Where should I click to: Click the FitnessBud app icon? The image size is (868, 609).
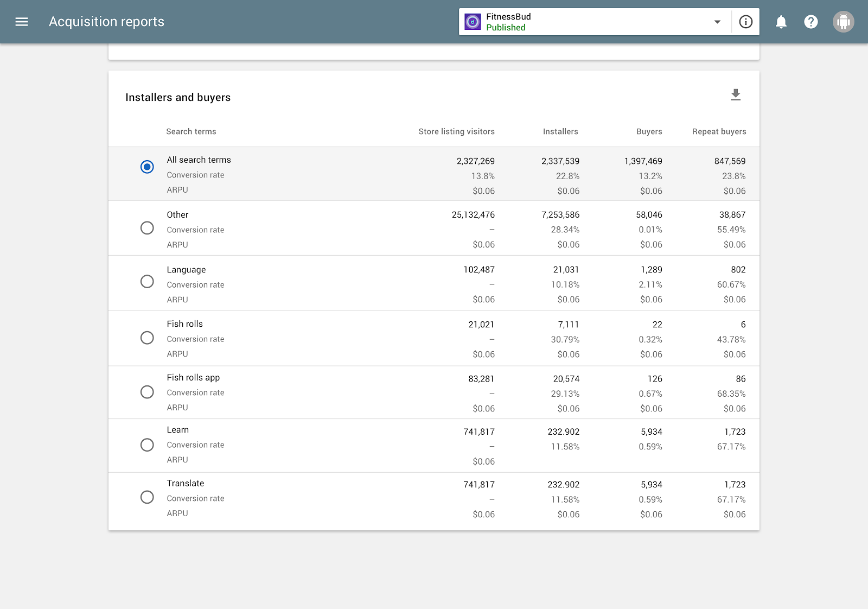pyautogui.click(x=473, y=22)
